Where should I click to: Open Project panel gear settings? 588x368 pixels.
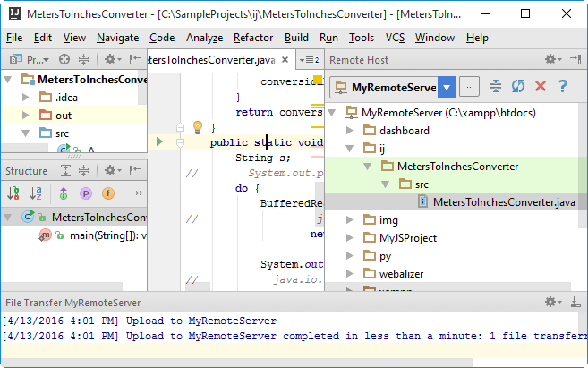112,59
